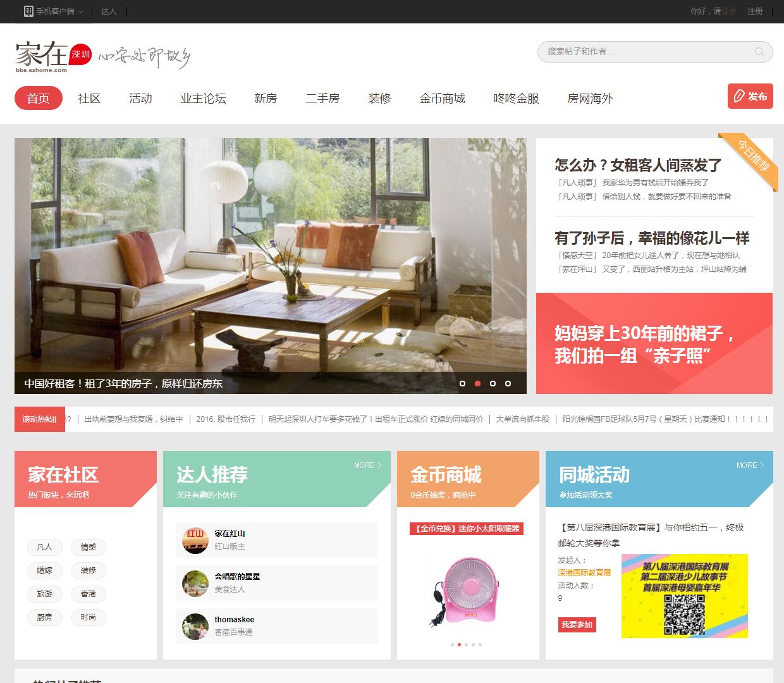Screen dimensions: 784x683
Task: Select the 装修 board tag in 家在社区
Action: coord(89,570)
